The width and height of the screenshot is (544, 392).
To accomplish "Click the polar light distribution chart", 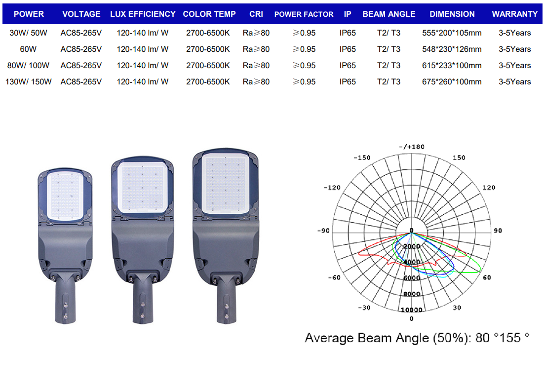I will 412,231.
